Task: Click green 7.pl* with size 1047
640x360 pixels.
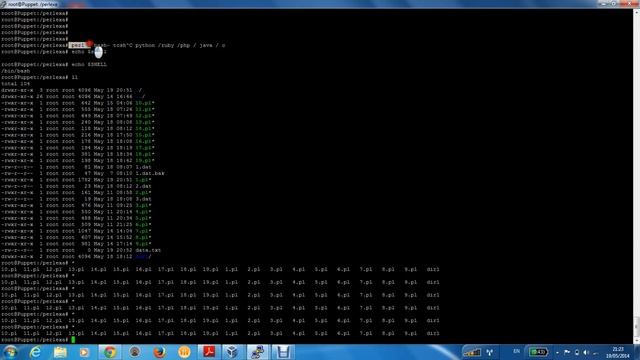Action: [x=143, y=231]
